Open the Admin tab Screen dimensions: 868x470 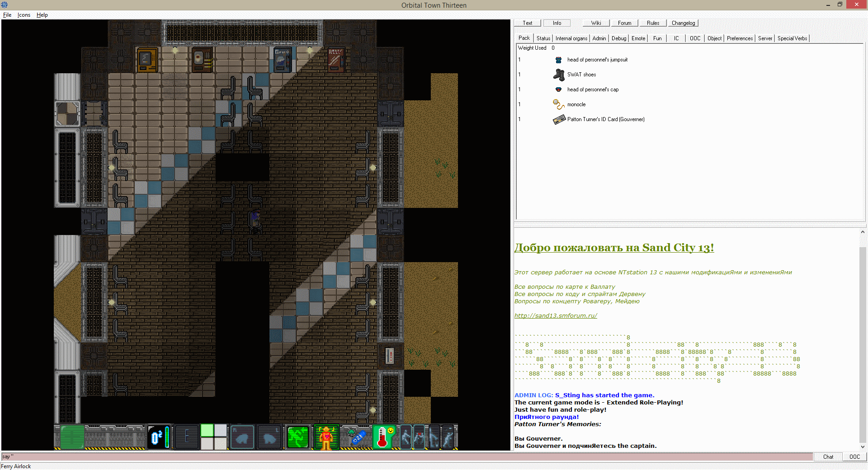599,38
